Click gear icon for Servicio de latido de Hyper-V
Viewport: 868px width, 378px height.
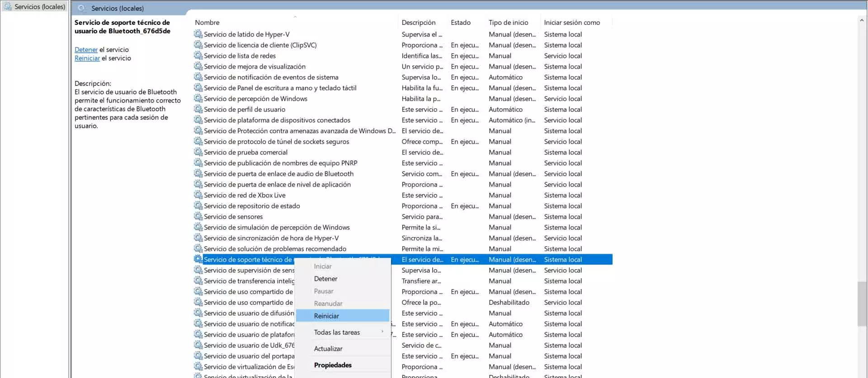198,34
